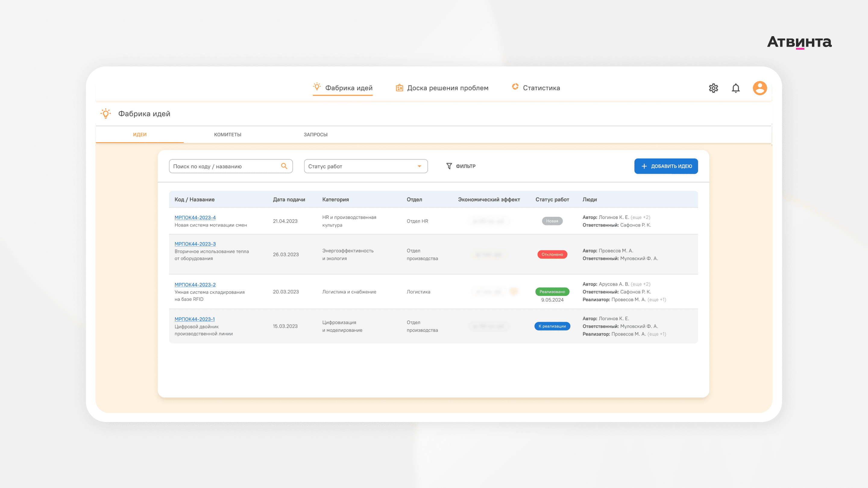Screen dimensions: 868x488
Task: Click title Новая система мотивации смен
Action: [211, 225]
